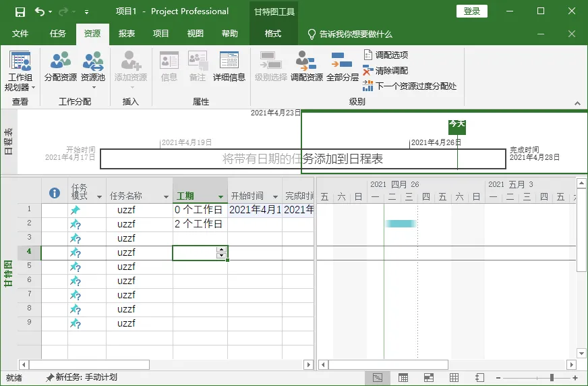Select task name uzzf in row 6
Viewport: 588px width, 386px height.
[x=126, y=281]
